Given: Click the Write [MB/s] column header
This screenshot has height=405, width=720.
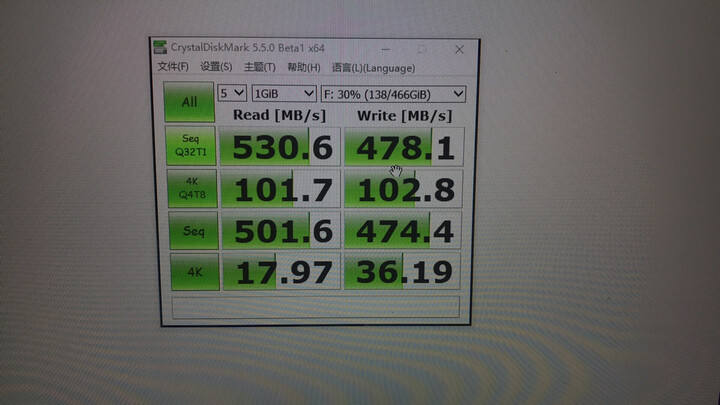Looking at the screenshot, I should point(405,115).
